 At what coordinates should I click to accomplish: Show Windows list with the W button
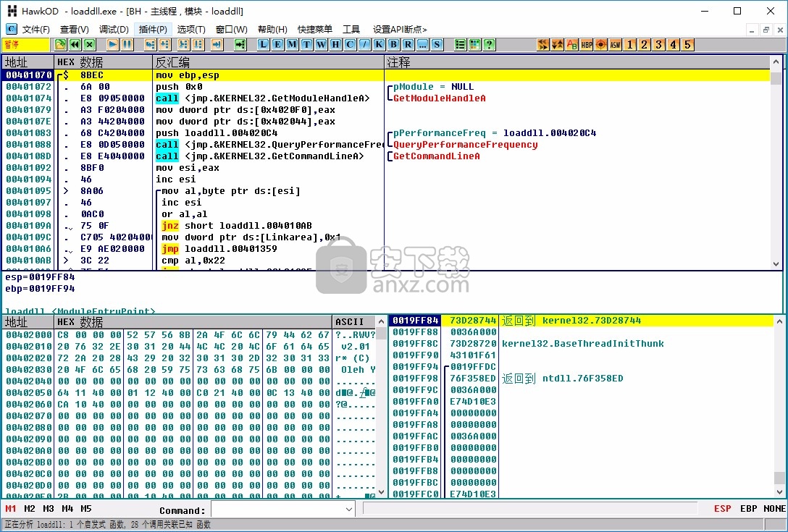321,45
